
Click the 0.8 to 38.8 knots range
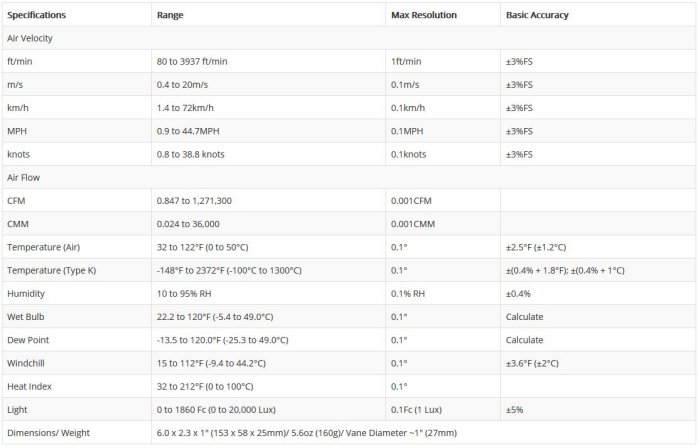196,154
